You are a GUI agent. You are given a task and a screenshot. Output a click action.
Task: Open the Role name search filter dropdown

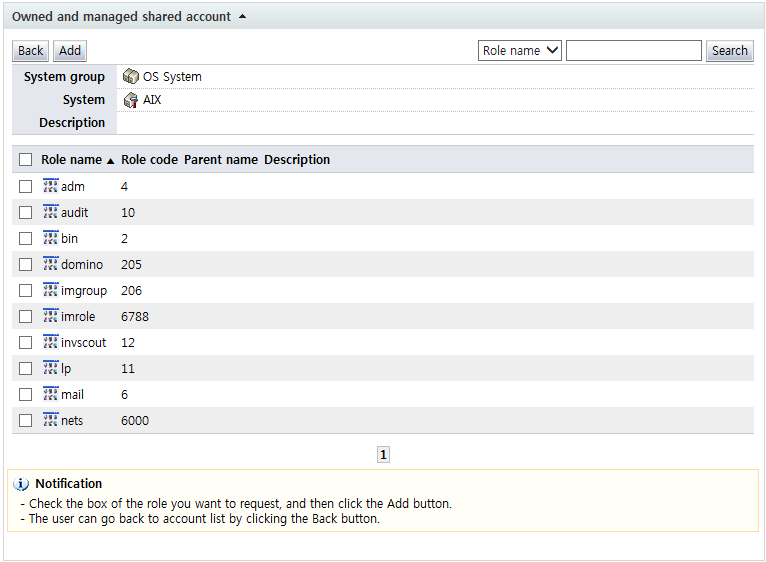[x=520, y=51]
